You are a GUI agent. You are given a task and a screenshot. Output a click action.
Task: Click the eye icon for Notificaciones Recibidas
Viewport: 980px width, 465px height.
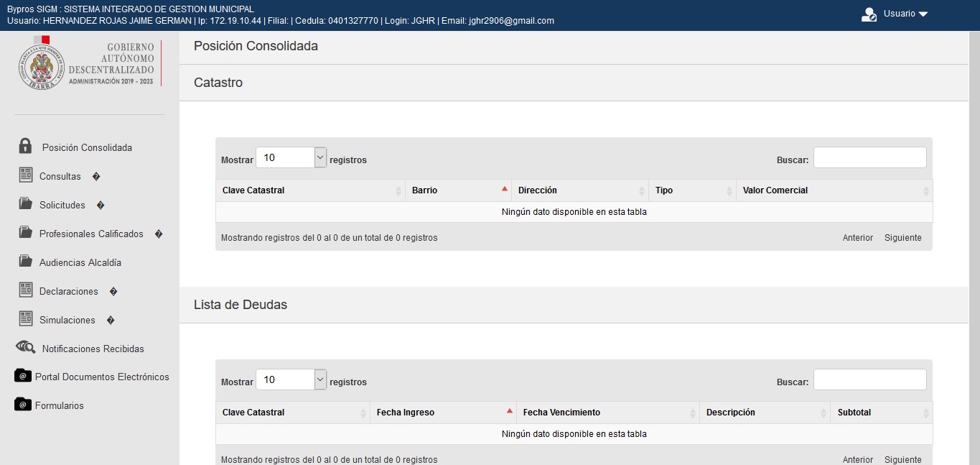tap(26, 347)
